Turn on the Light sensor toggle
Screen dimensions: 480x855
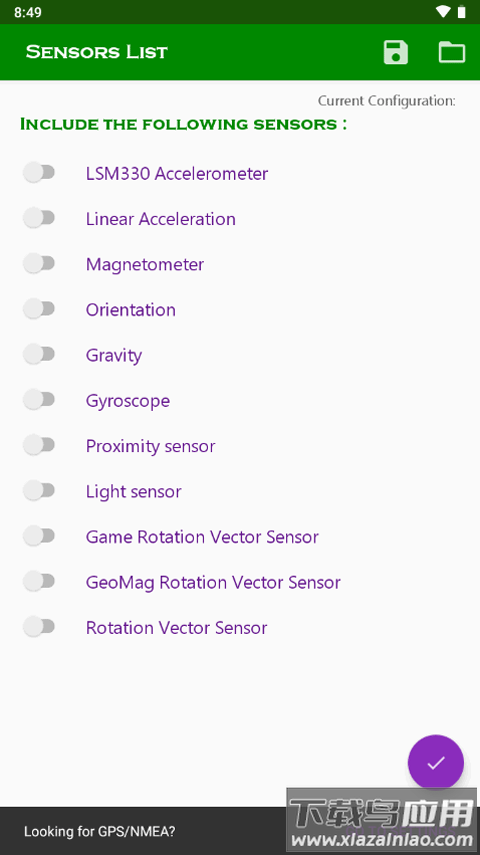click(x=39, y=491)
